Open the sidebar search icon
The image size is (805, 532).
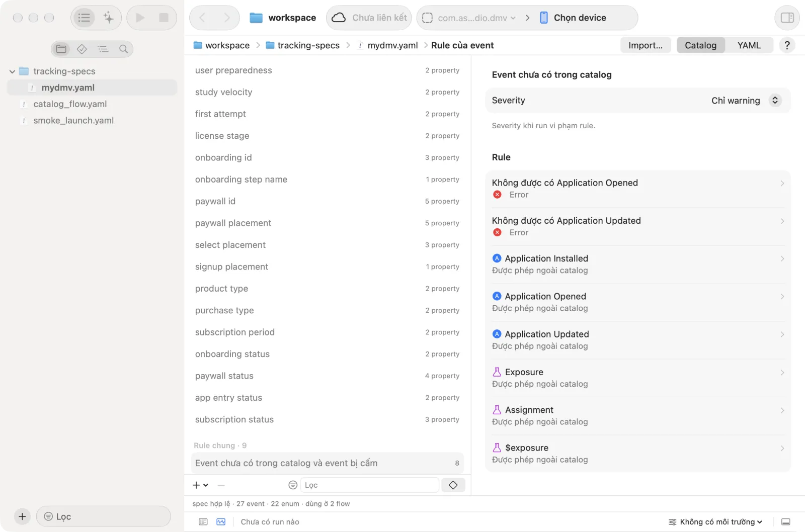(x=123, y=49)
